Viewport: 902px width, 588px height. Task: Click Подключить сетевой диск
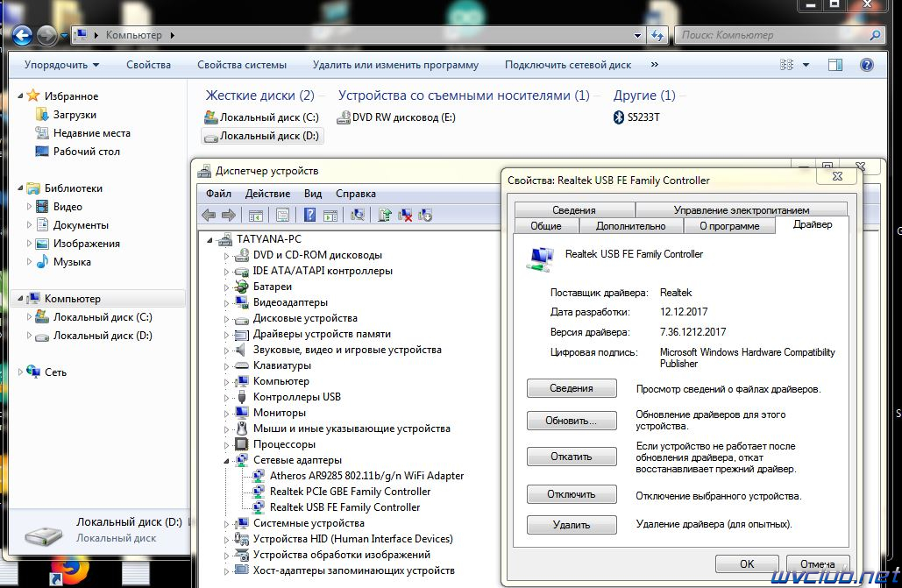click(568, 65)
